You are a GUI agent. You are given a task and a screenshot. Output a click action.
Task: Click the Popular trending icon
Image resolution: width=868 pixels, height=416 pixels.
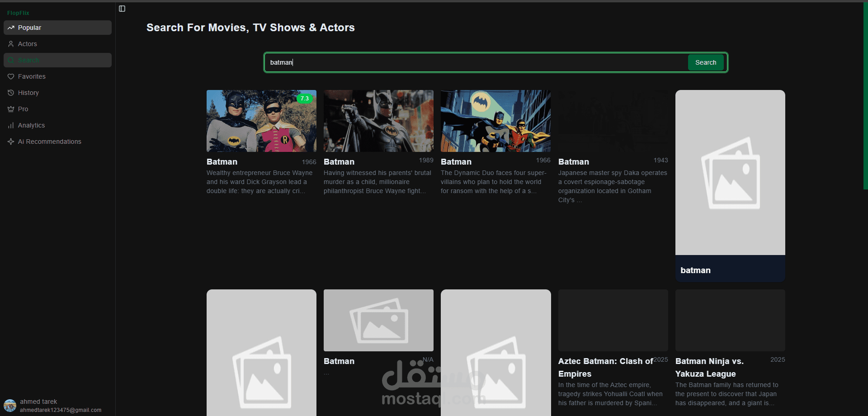click(x=11, y=28)
